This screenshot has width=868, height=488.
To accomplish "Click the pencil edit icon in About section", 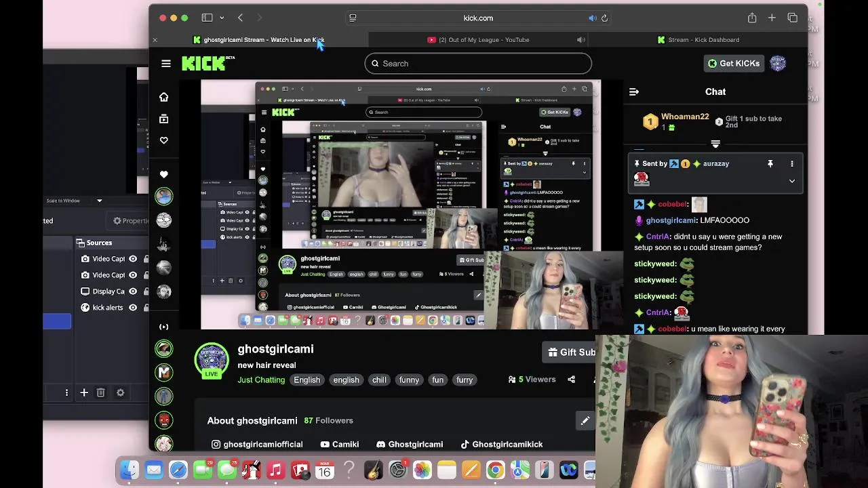I will coord(585,420).
